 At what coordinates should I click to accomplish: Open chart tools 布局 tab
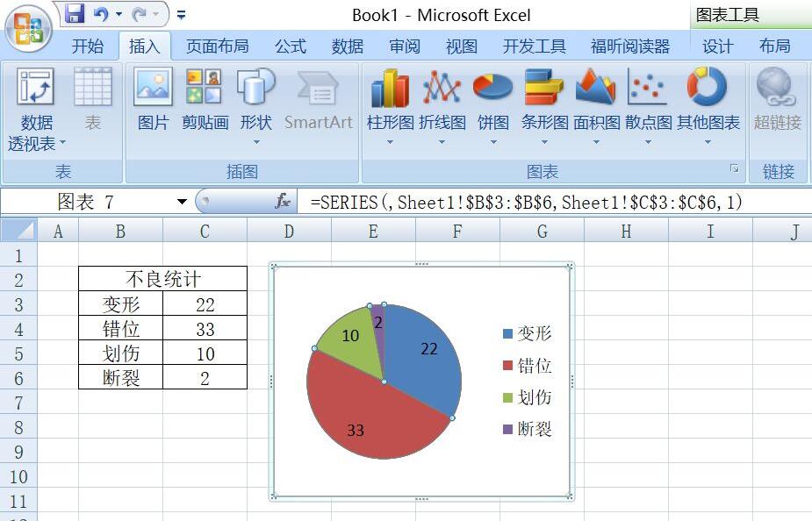[x=775, y=46]
